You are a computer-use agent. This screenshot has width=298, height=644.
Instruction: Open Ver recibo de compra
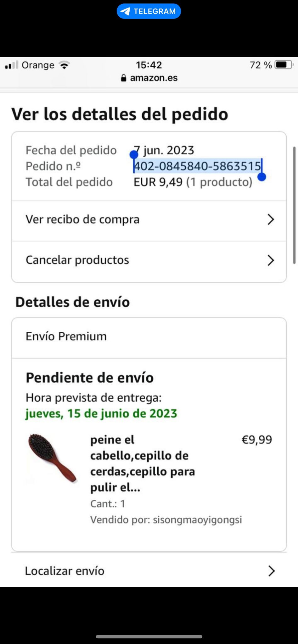click(82, 219)
